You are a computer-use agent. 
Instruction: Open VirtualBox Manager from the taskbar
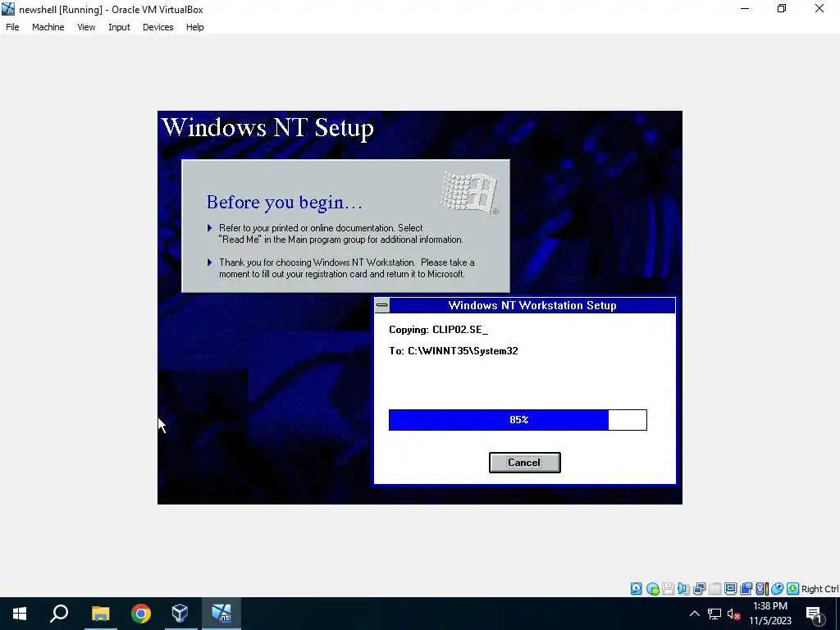pos(180,614)
